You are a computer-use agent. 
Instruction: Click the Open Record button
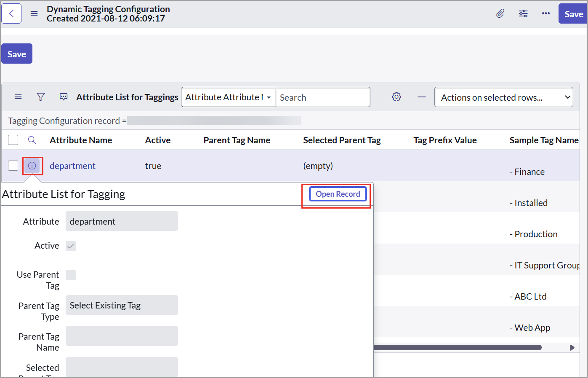tap(337, 194)
